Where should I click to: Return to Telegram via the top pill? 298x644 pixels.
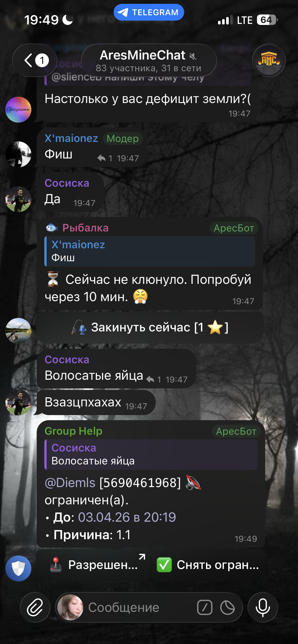pos(149,12)
